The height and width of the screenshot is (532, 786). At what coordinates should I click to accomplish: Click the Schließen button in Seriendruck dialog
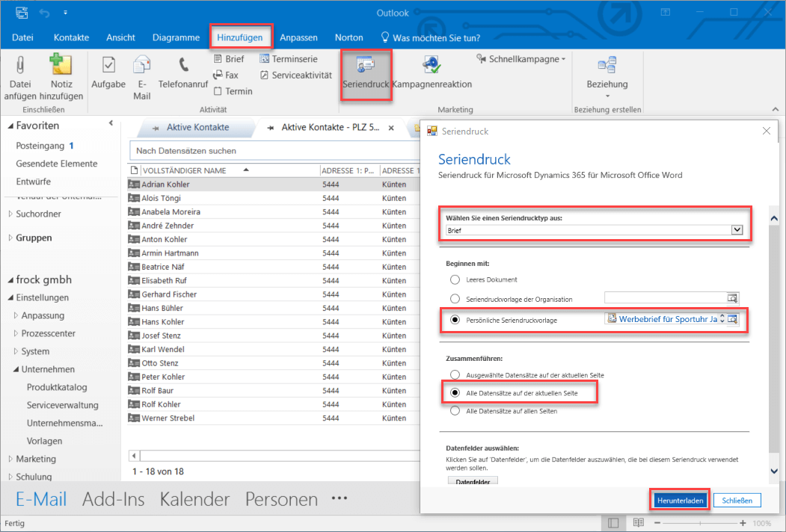coord(737,501)
